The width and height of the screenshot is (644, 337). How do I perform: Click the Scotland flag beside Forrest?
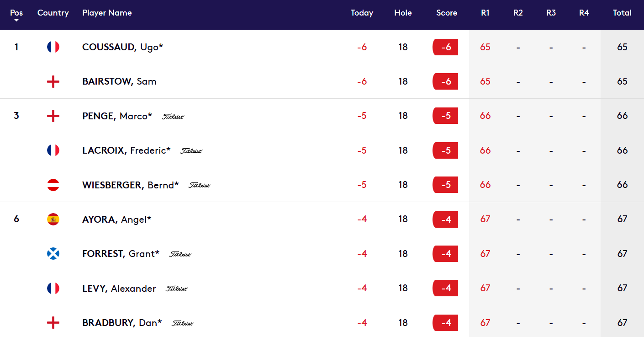tap(53, 254)
